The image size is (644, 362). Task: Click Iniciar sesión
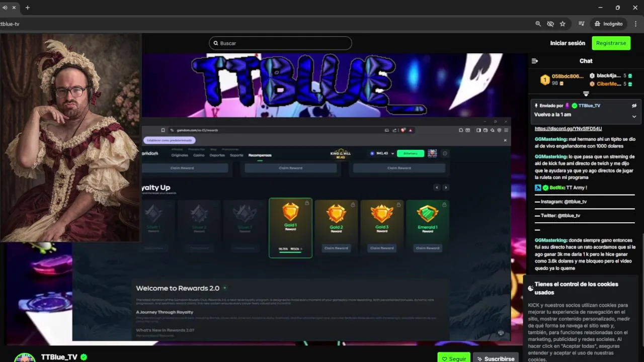[568, 43]
